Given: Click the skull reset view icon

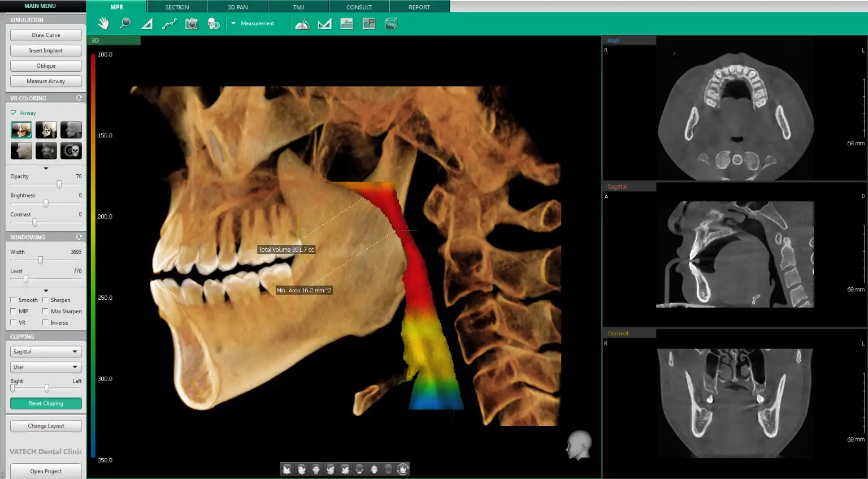Looking at the screenshot, I should point(214,24).
